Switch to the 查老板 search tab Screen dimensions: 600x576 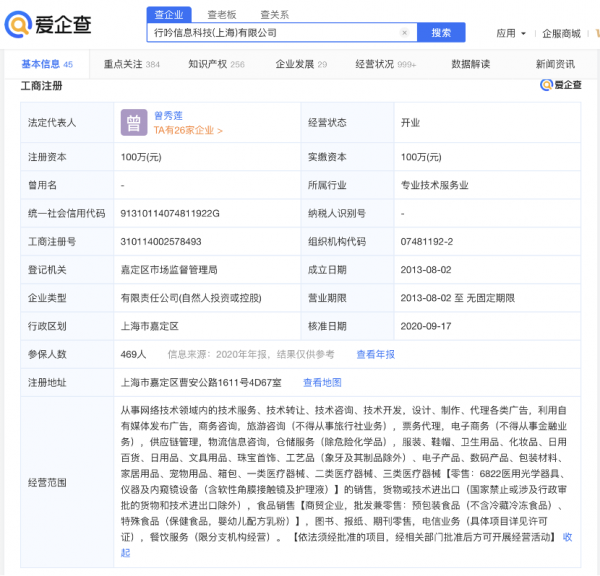tap(222, 15)
